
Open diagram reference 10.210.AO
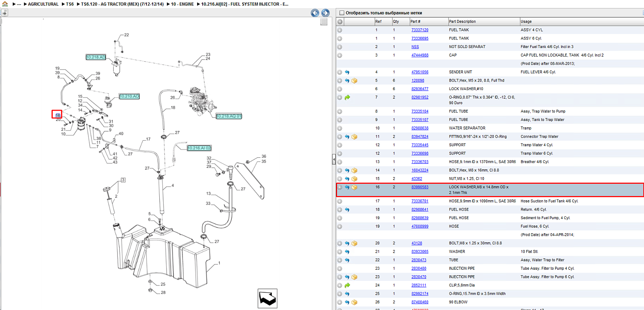click(129, 96)
